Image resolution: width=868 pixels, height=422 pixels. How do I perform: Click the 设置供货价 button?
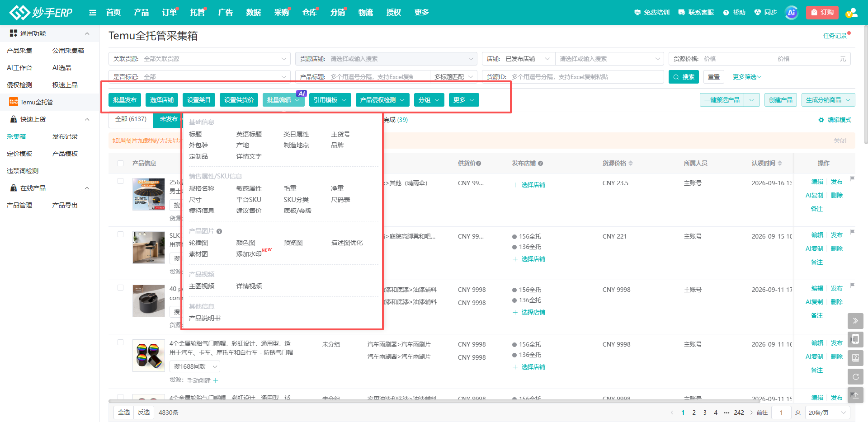(239, 100)
